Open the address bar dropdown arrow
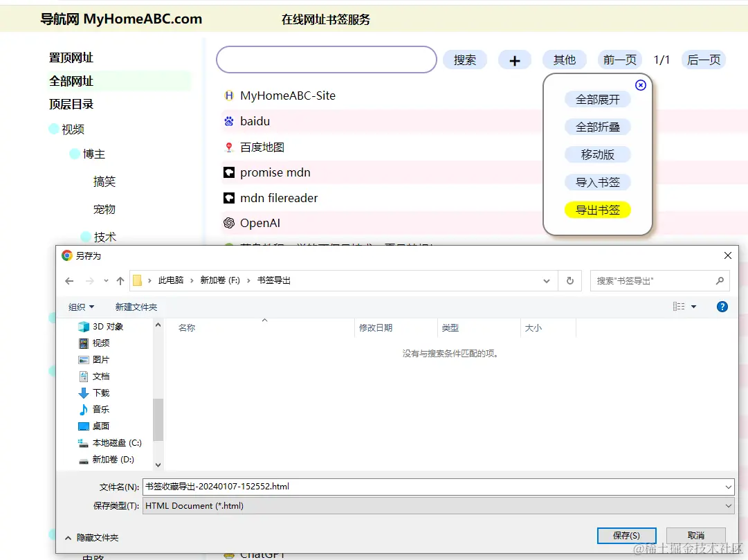This screenshot has width=748, height=560. click(x=547, y=280)
